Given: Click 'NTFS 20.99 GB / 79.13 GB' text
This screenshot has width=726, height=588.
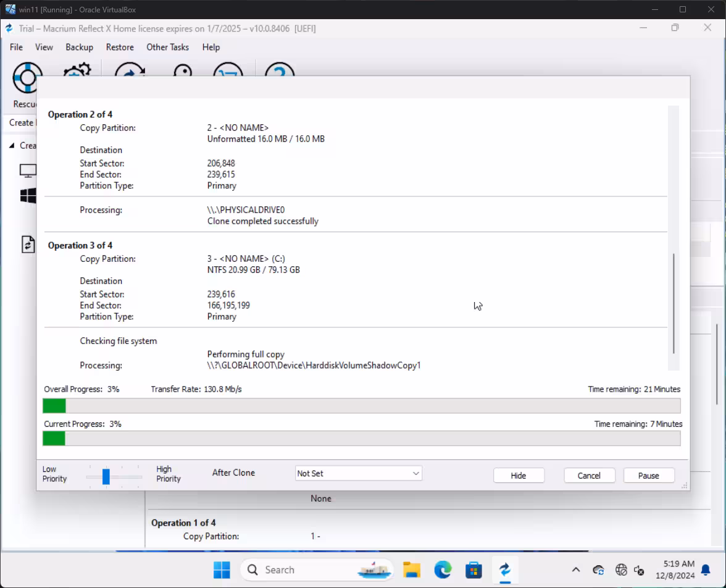Looking at the screenshot, I should 253,270.
